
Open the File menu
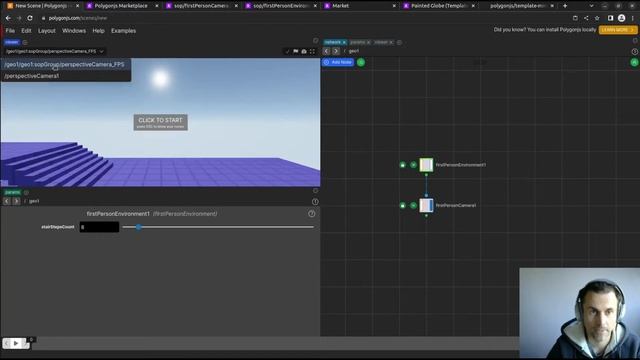coord(10,31)
